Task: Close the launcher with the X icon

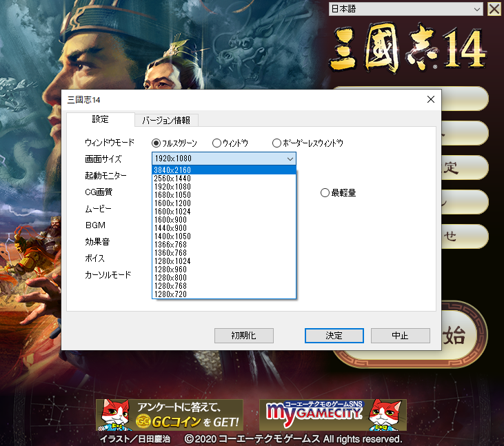Action: (494, 9)
